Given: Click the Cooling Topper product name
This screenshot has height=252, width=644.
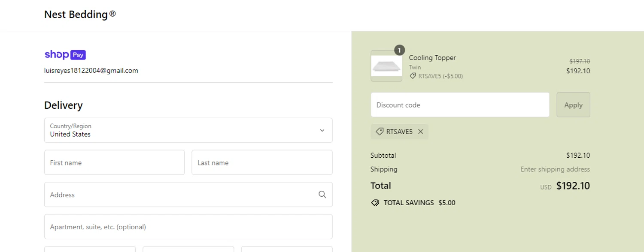Looking at the screenshot, I should tap(432, 58).
